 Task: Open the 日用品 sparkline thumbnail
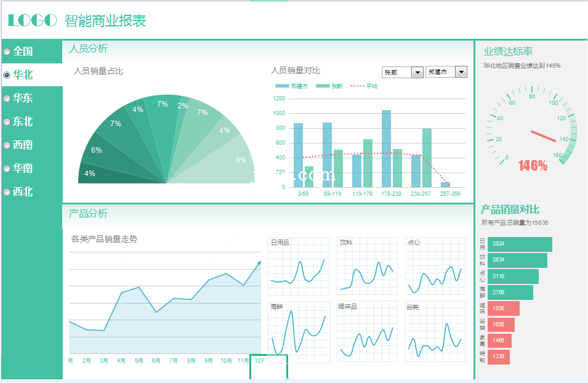point(299,266)
